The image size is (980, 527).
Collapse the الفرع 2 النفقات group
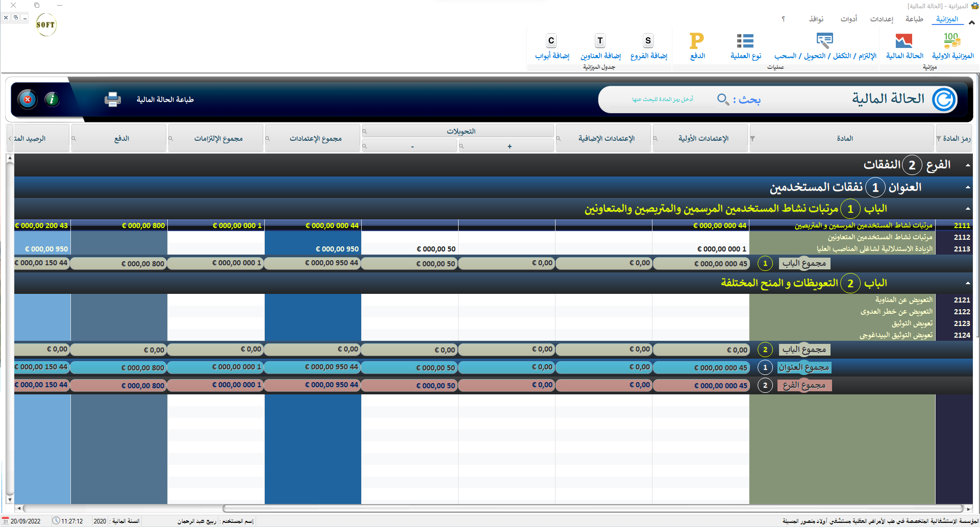pos(968,165)
